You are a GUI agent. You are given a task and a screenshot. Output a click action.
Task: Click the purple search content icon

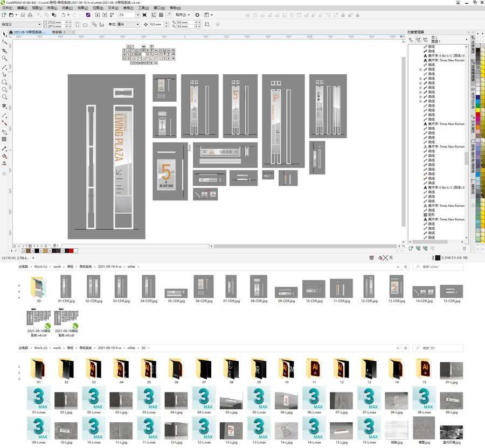(x=88, y=15)
